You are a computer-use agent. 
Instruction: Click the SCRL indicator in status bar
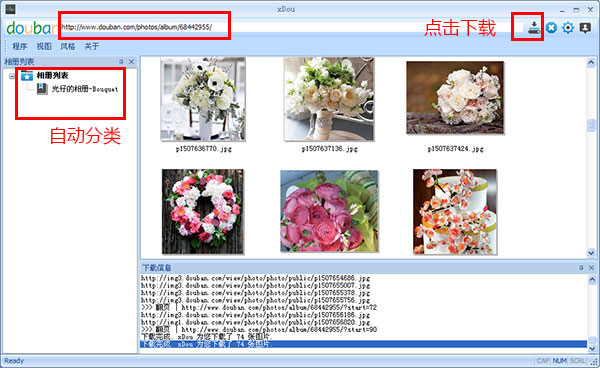tap(577, 361)
